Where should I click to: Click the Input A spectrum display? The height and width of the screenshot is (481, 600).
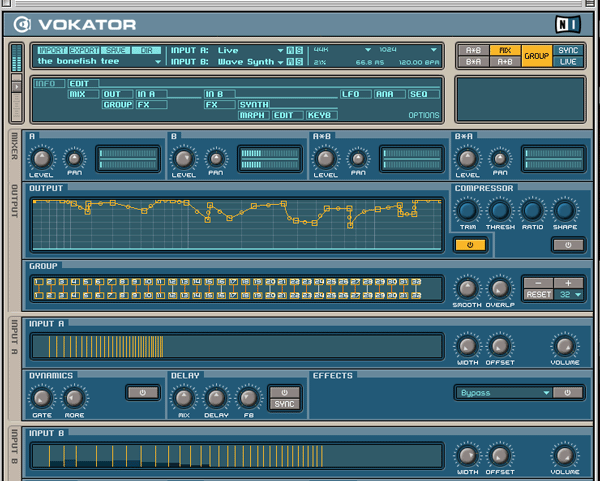click(237, 347)
